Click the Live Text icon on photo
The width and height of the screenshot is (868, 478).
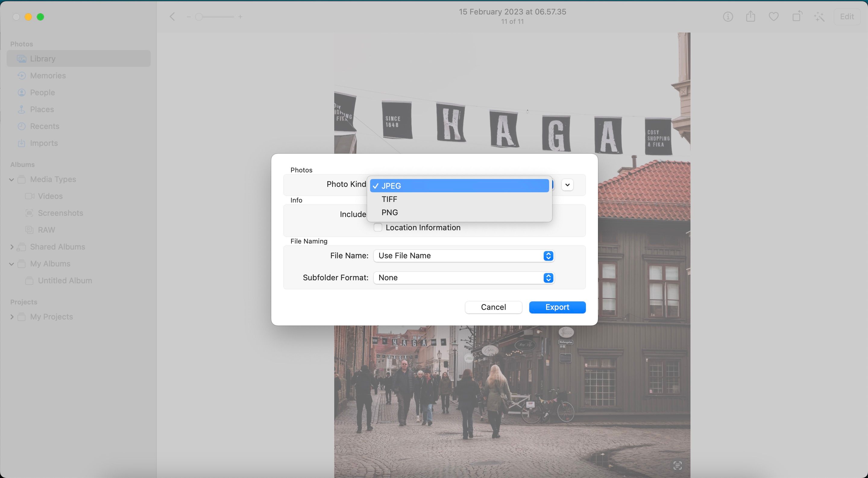tap(677, 466)
